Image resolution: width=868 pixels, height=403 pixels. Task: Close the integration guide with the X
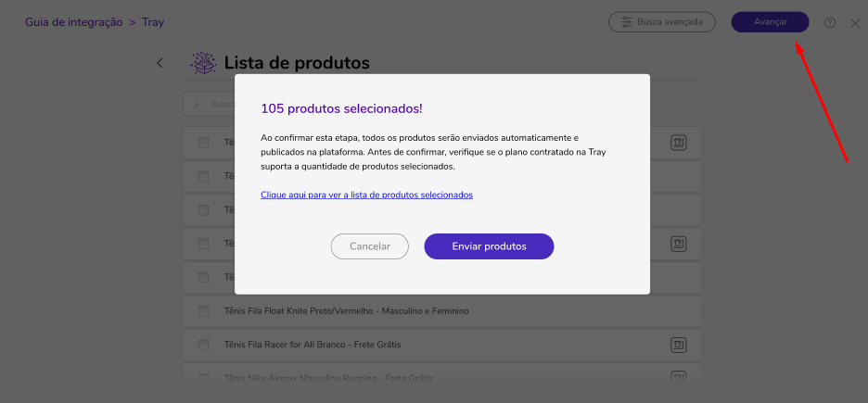tap(855, 23)
